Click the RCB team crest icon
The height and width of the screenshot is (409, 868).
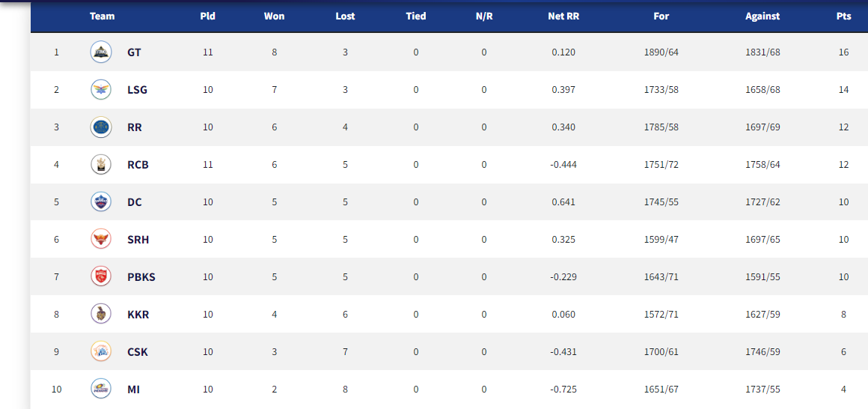coord(101,164)
